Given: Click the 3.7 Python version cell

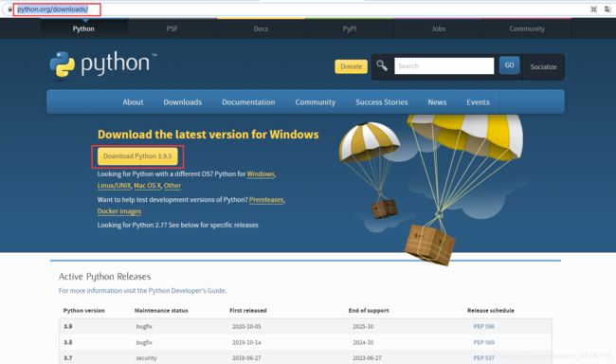Looking at the screenshot, I should (x=68, y=358).
